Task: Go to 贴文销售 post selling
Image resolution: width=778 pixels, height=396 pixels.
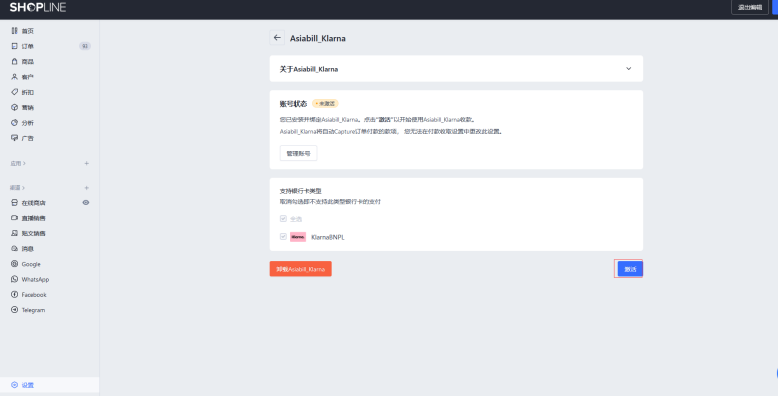Action: click(x=33, y=233)
